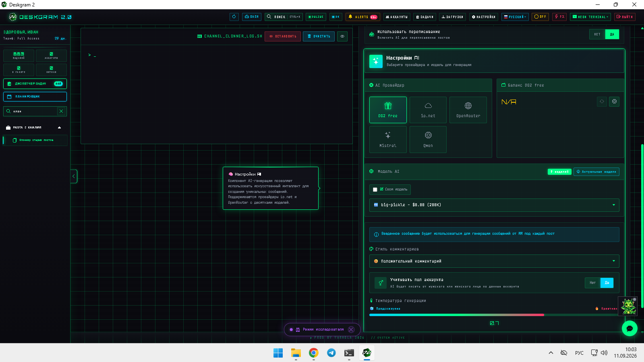Go to the Задачи section
The image size is (644, 362).
pyautogui.click(x=425, y=17)
